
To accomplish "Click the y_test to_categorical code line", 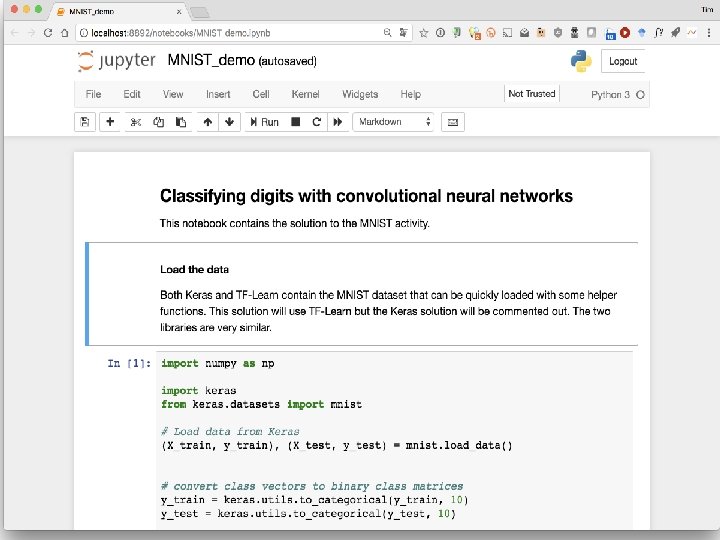I will click(x=308, y=514).
